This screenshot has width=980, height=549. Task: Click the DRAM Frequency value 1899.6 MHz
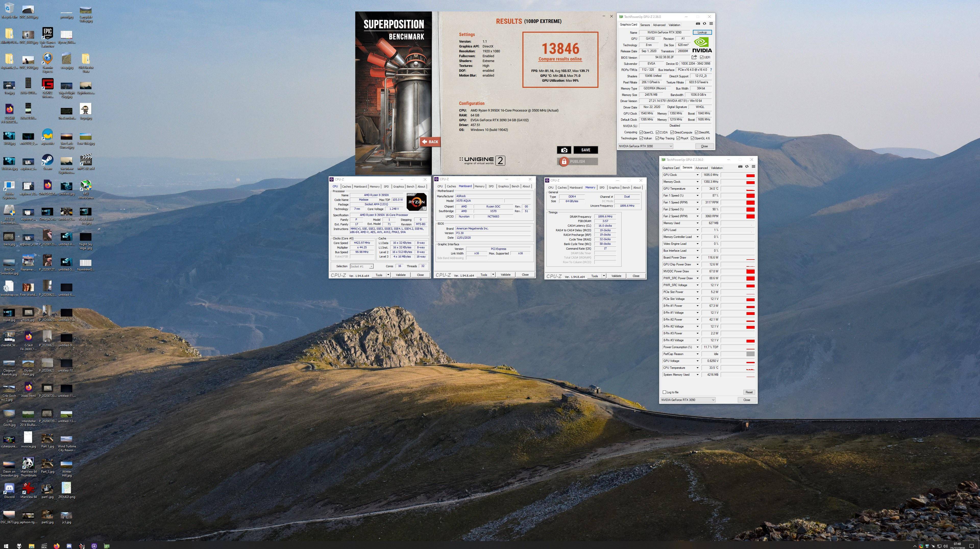point(605,216)
